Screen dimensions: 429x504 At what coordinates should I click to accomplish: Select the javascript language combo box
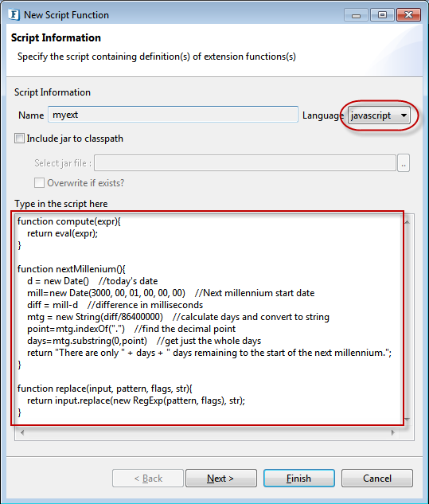[379, 115]
